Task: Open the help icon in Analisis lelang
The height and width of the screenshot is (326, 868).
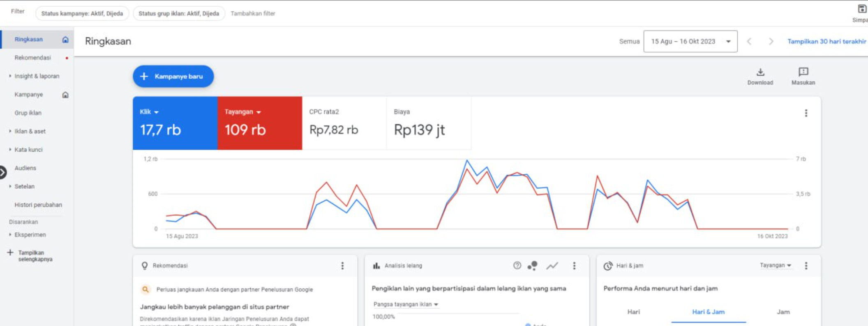Action: (x=517, y=266)
